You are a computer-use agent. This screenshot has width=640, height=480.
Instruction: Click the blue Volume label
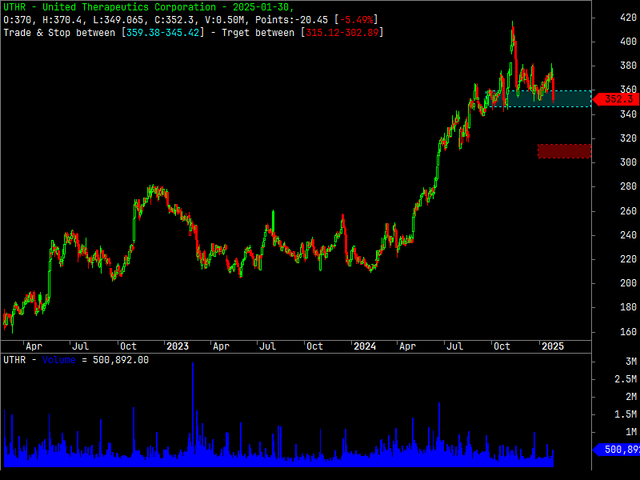pyautogui.click(x=59, y=360)
